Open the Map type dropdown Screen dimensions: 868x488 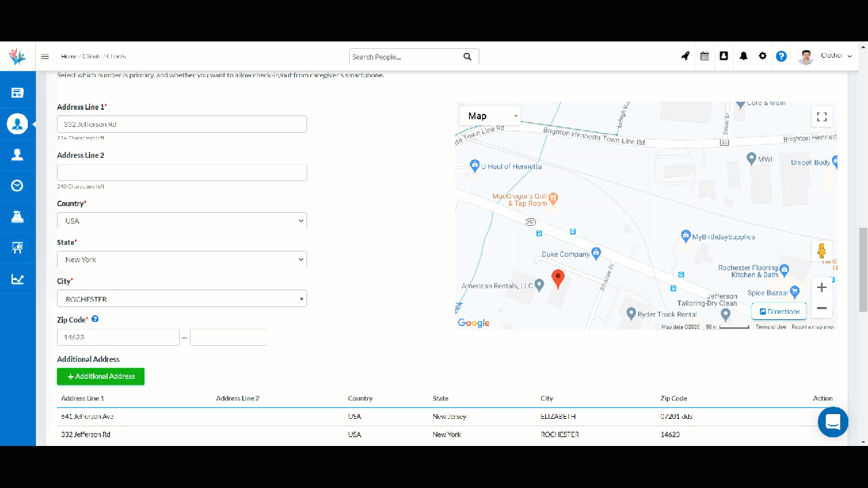(490, 116)
